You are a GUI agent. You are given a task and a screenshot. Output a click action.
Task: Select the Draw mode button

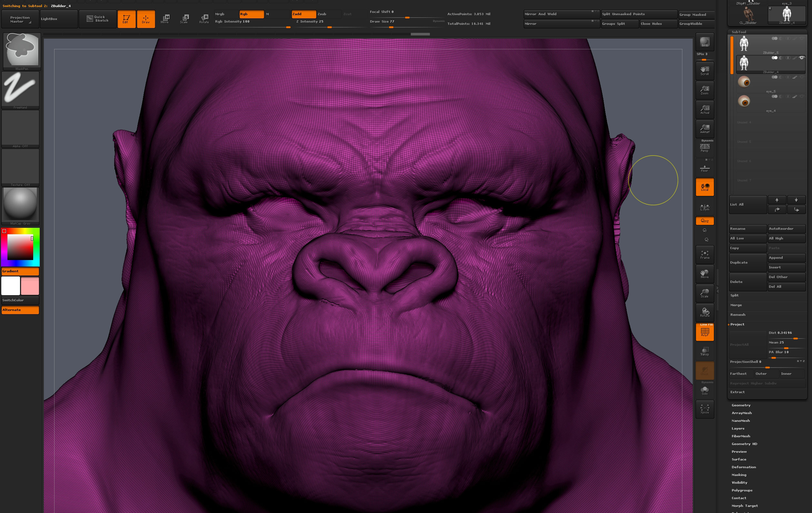(146, 19)
